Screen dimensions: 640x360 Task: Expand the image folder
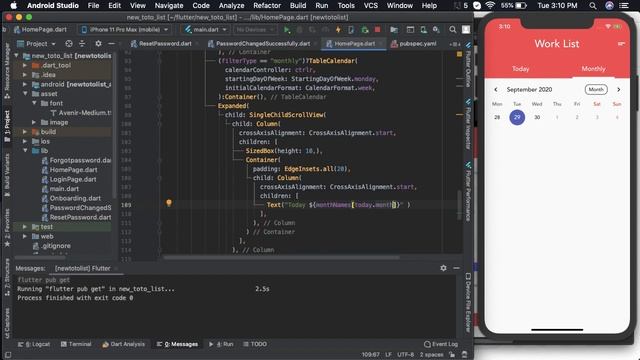point(34,122)
